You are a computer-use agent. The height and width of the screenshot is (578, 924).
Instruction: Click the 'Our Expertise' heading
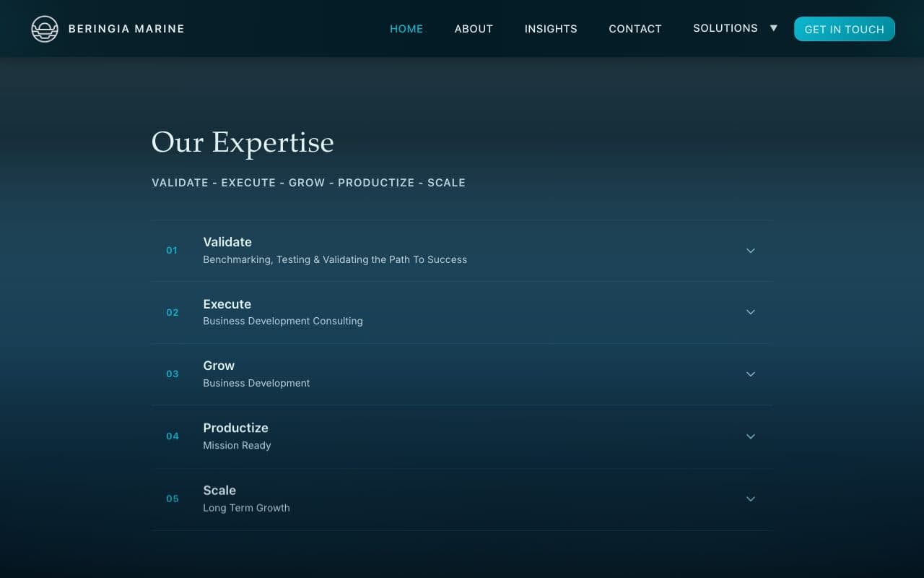point(243,142)
